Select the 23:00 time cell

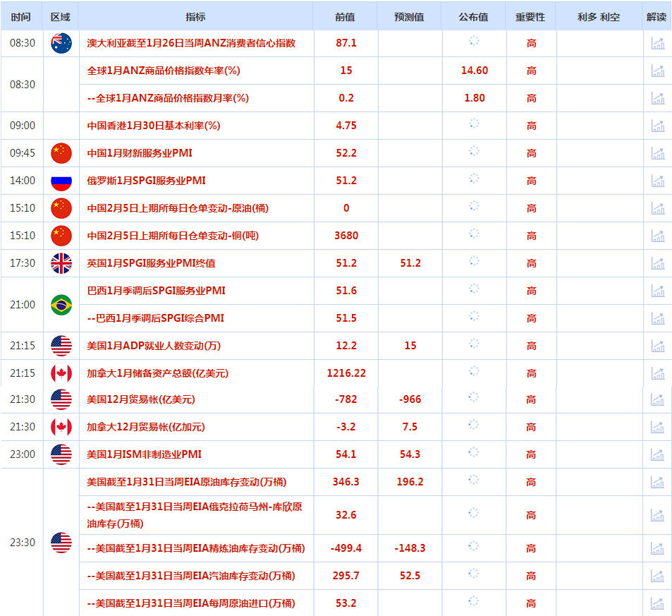pos(23,454)
